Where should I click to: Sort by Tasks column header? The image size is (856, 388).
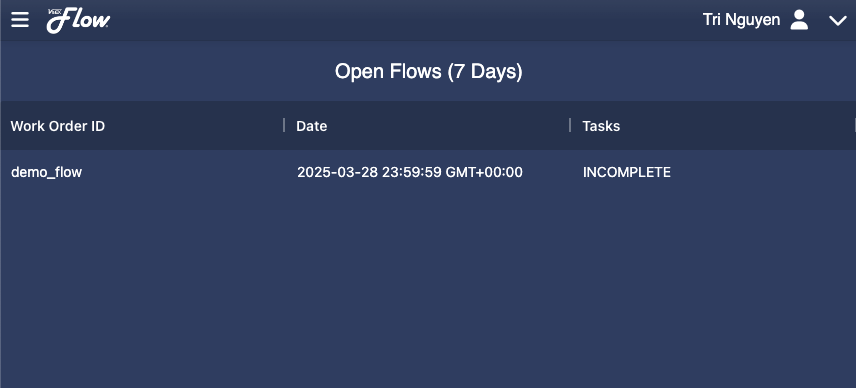(x=601, y=126)
